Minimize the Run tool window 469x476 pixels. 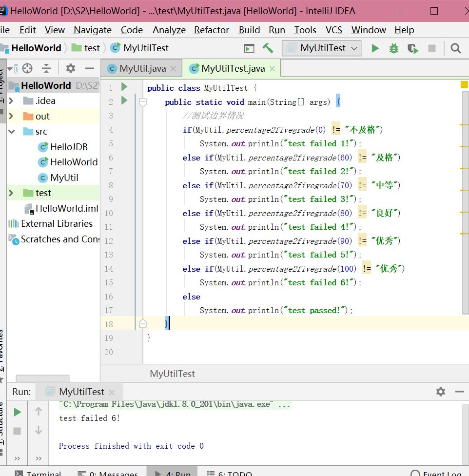coord(460,392)
